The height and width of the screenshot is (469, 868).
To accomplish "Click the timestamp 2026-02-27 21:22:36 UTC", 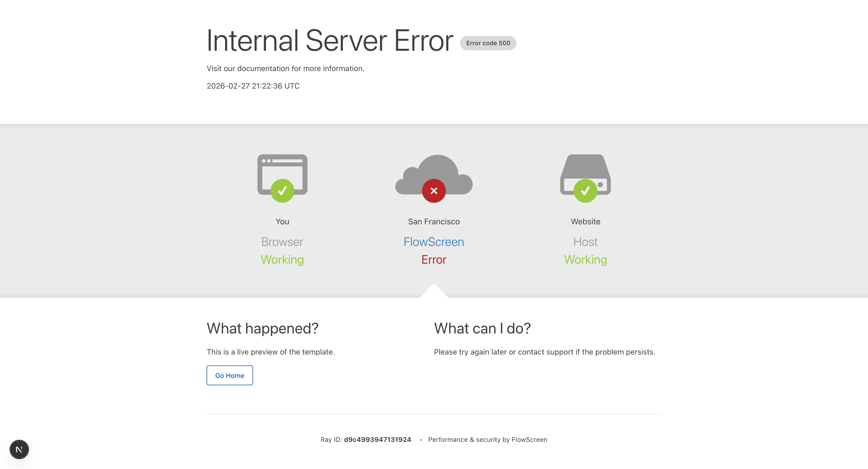I will coord(253,86).
